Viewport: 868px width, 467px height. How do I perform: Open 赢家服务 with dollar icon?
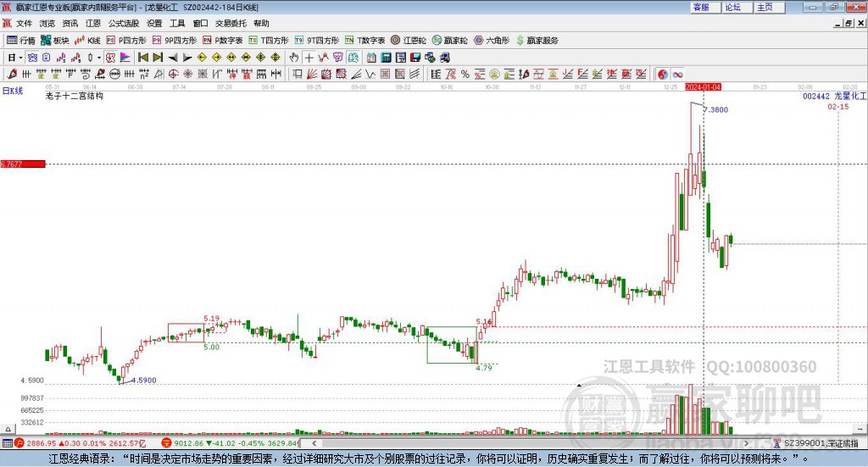(537, 41)
